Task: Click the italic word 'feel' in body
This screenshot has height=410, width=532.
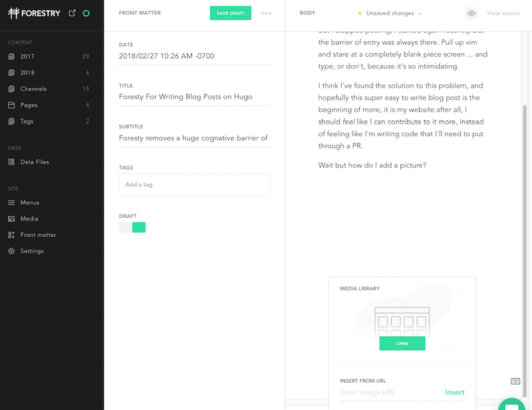Action: click(x=348, y=122)
